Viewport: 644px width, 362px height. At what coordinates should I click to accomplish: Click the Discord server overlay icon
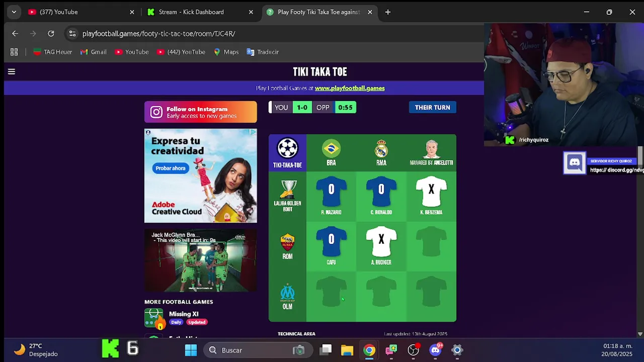coord(575,163)
